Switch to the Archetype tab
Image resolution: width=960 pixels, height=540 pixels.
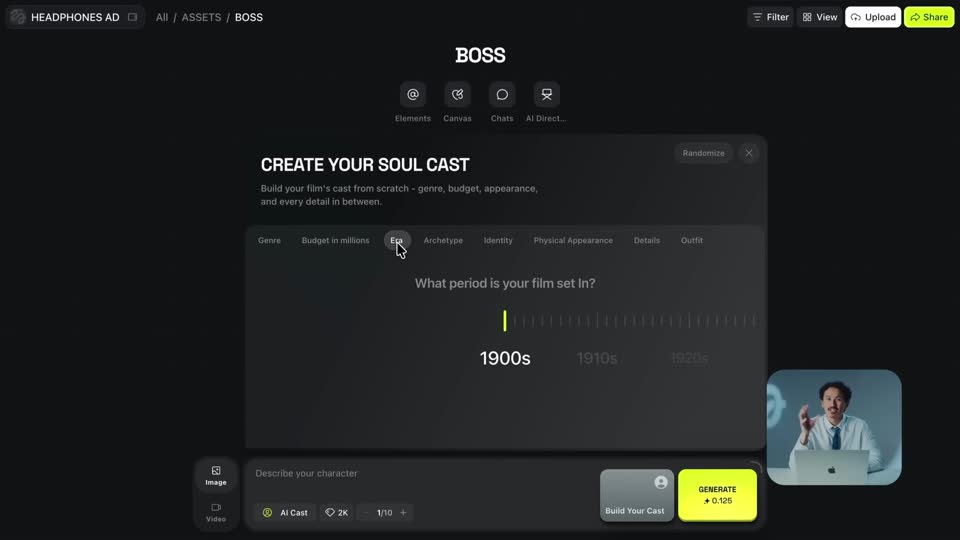click(x=443, y=241)
